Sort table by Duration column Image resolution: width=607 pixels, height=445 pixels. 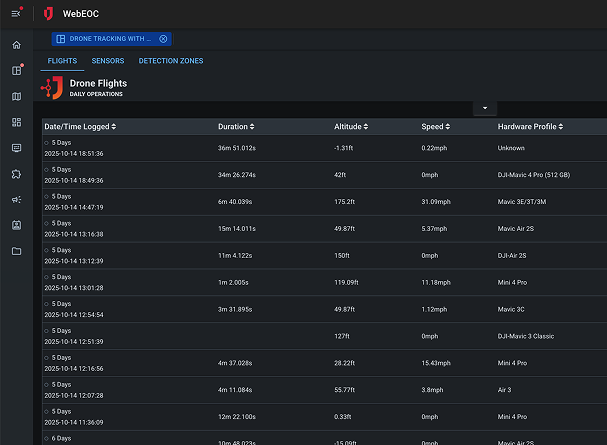tap(236, 127)
